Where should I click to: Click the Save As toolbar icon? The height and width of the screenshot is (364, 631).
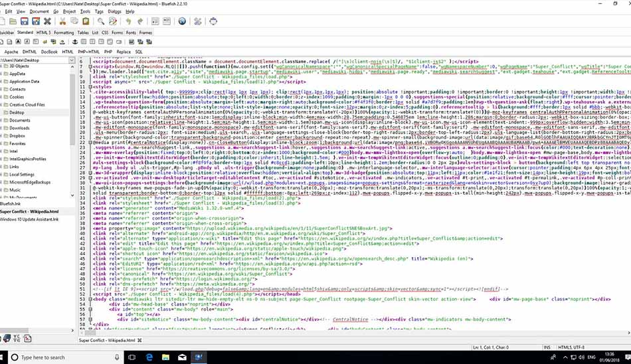[36, 21]
